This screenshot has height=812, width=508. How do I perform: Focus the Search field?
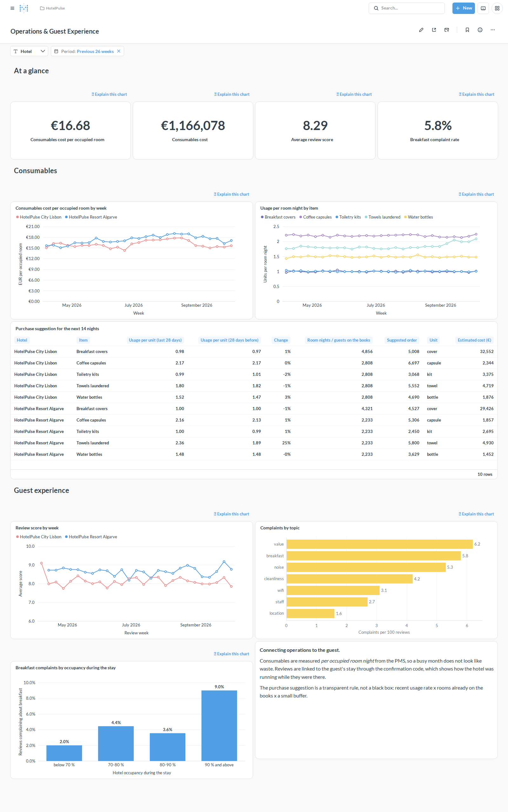click(406, 8)
